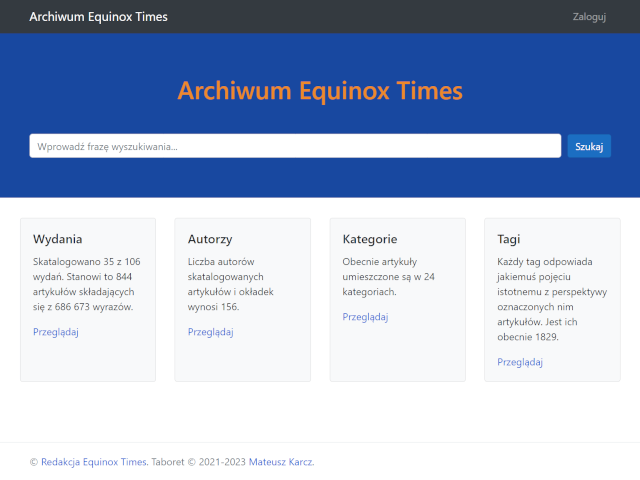Open the Mateusz Karcz footer link
The width and height of the screenshot is (640, 480).
(x=281, y=462)
